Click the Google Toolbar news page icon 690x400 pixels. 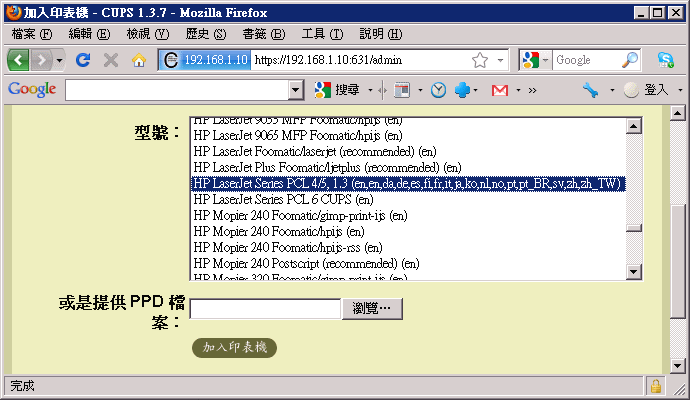pos(402,90)
